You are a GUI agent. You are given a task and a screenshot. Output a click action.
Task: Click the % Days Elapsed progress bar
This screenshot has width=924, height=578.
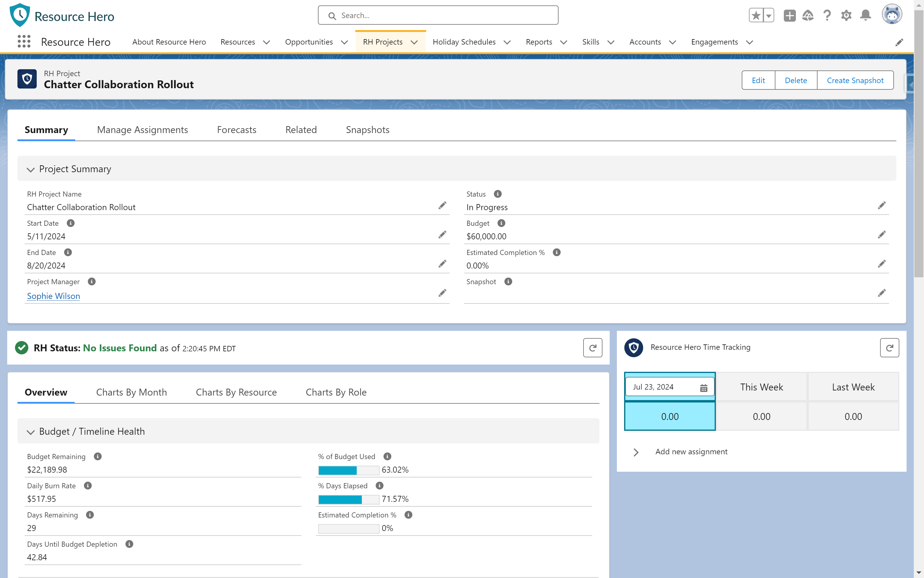tap(348, 499)
